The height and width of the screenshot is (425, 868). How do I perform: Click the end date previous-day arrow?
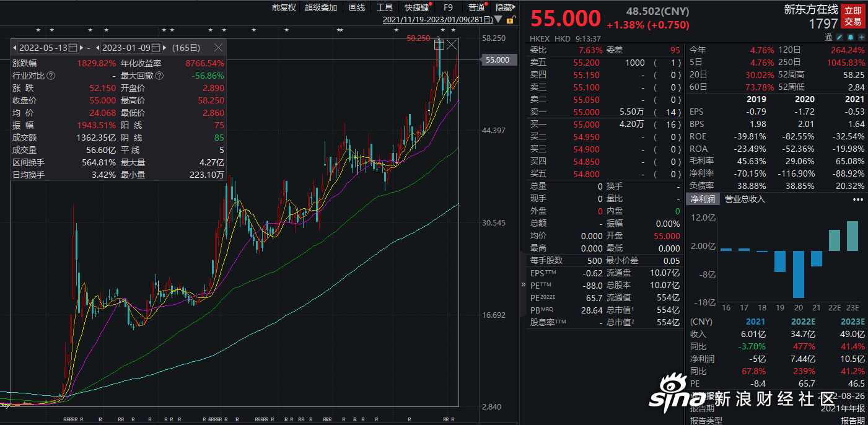pyautogui.click(x=98, y=48)
